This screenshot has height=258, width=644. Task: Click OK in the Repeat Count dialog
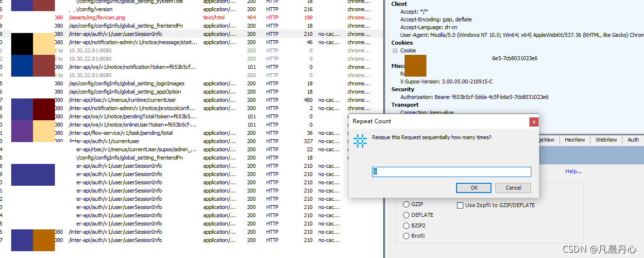click(474, 188)
